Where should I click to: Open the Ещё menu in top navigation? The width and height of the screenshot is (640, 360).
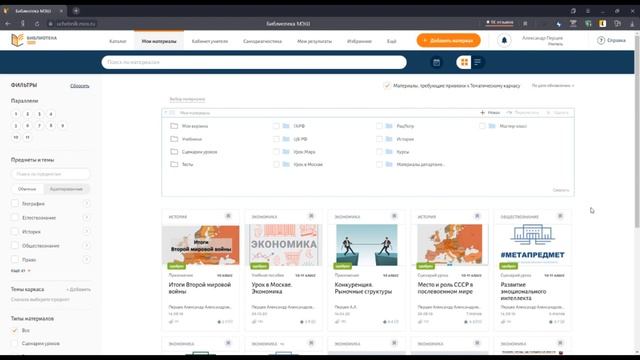tap(391, 41)
